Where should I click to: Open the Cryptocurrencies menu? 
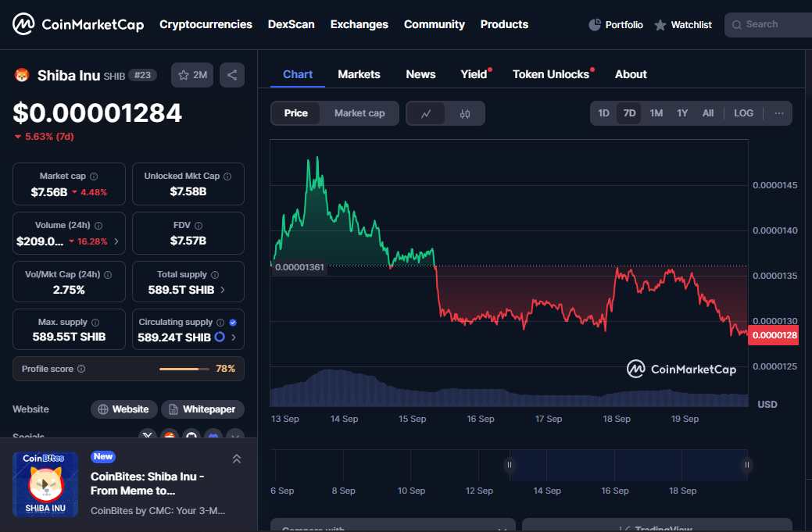point(206,24)
